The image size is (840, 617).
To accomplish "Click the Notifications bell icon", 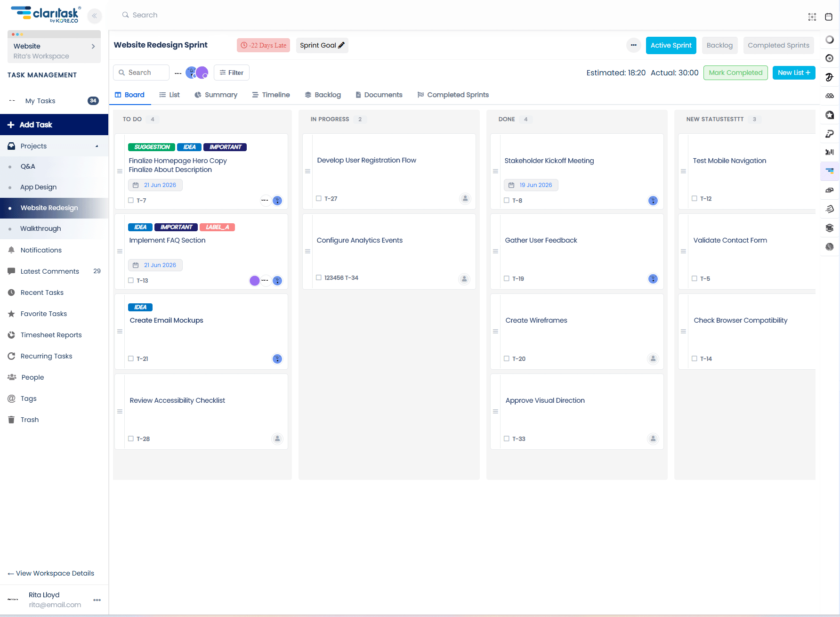I will click(11, 250).
